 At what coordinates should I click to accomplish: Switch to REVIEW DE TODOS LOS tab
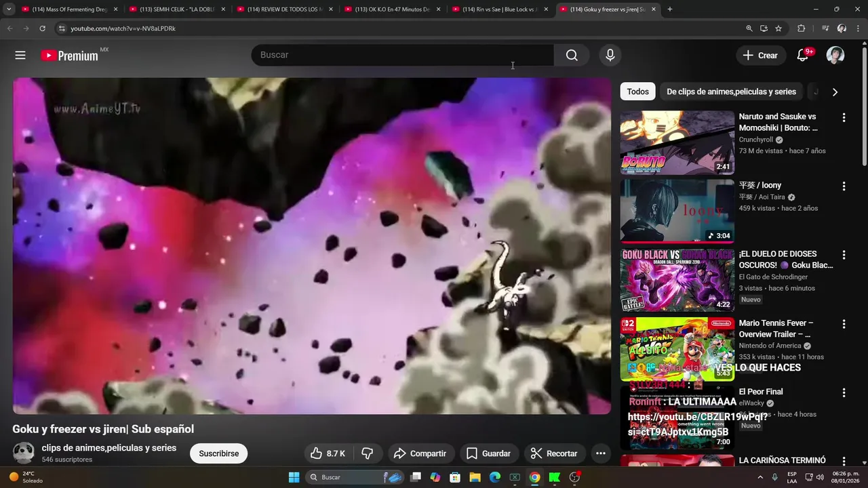pos(283,9)
